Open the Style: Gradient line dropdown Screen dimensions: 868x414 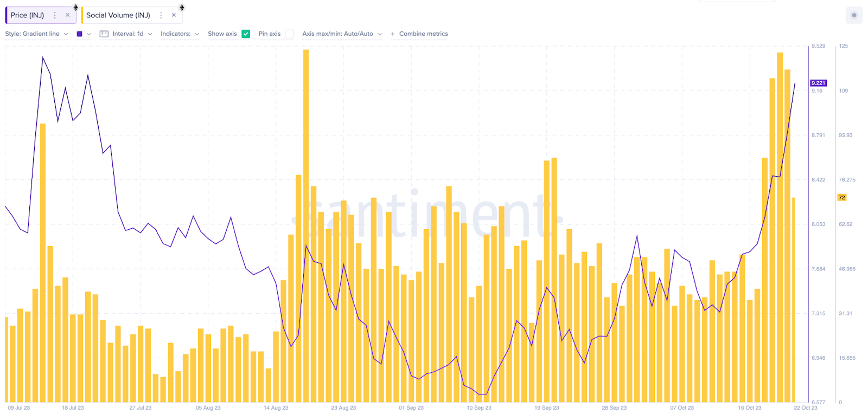[x=36, y=34]
